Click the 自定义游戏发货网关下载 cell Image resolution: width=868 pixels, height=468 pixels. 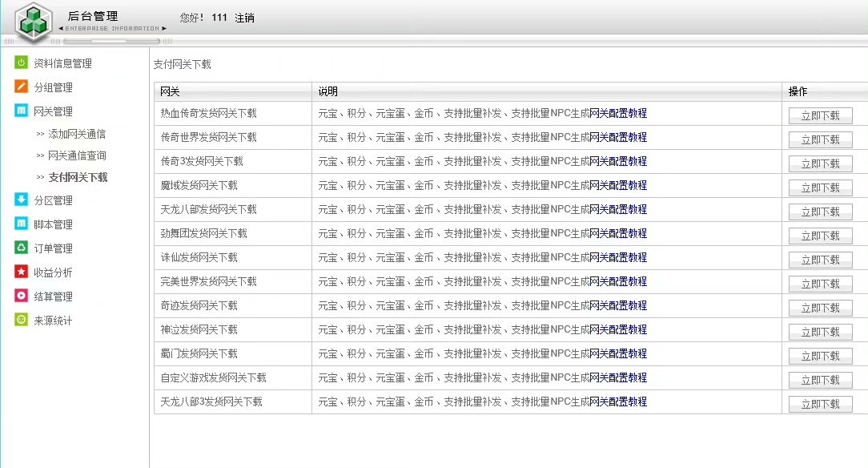coord(233,377)
